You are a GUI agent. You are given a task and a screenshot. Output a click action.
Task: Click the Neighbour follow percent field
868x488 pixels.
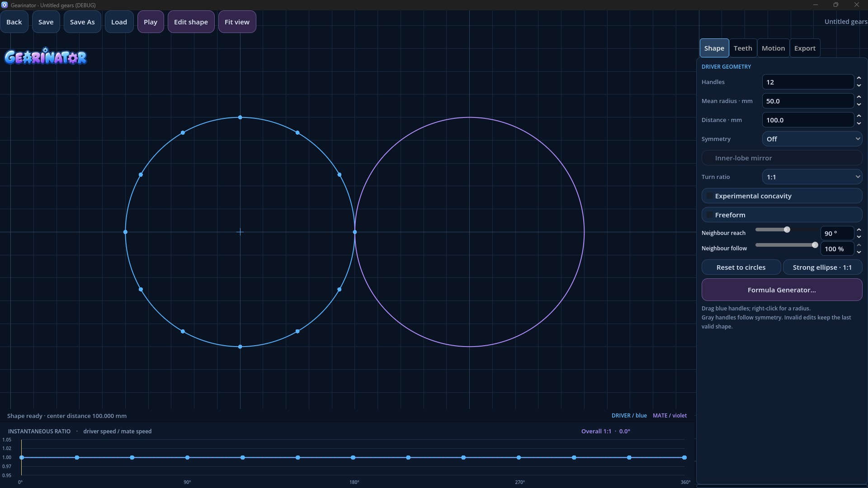837,249
